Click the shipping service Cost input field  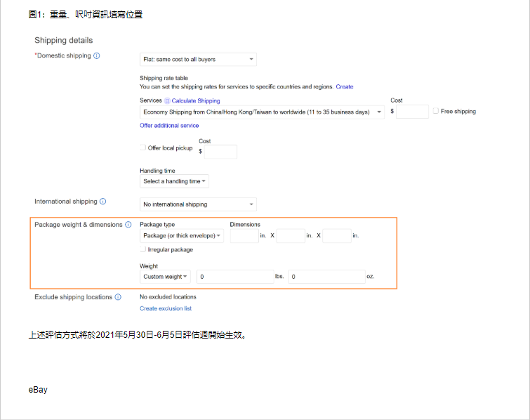[412, 112]
